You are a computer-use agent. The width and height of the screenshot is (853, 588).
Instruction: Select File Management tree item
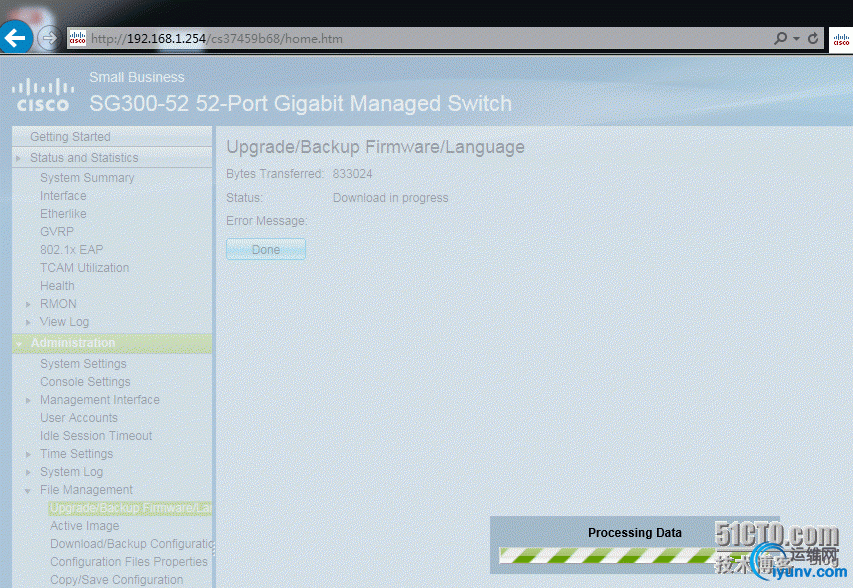coord(86,490)
